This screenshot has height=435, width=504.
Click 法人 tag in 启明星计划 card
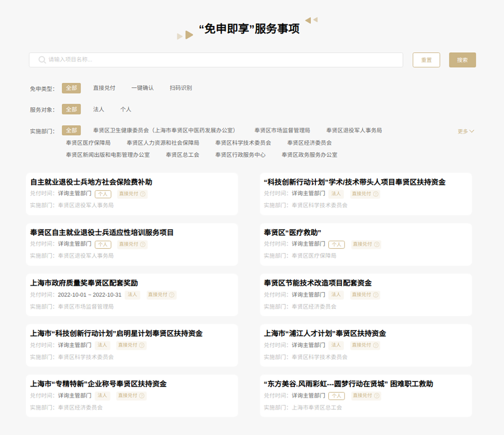[x=102, y=345]
